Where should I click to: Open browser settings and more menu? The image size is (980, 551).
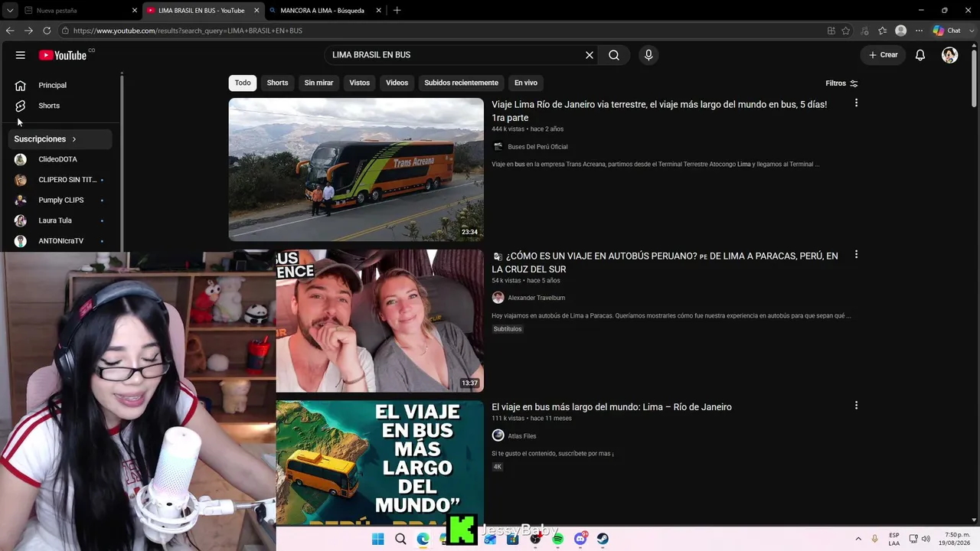918,31
